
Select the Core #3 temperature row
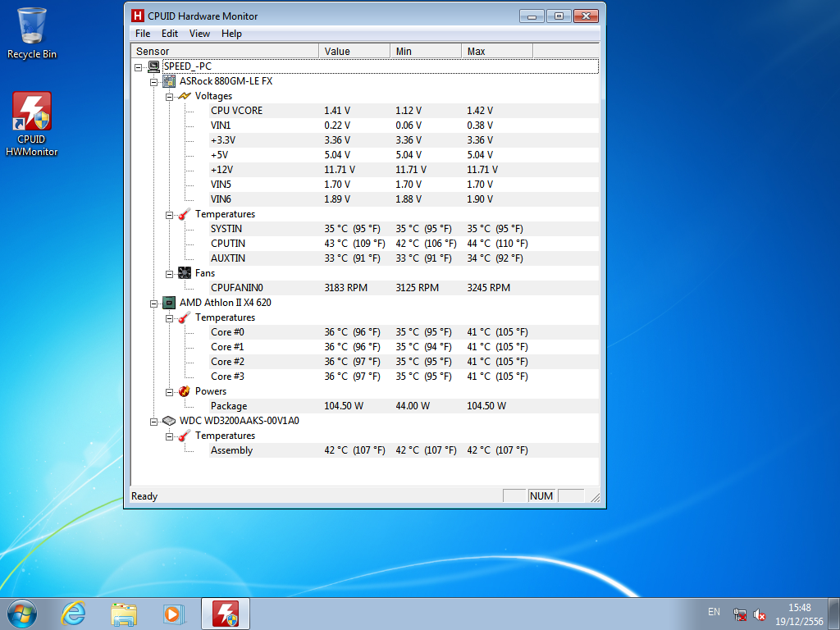(x=404, y=376)
